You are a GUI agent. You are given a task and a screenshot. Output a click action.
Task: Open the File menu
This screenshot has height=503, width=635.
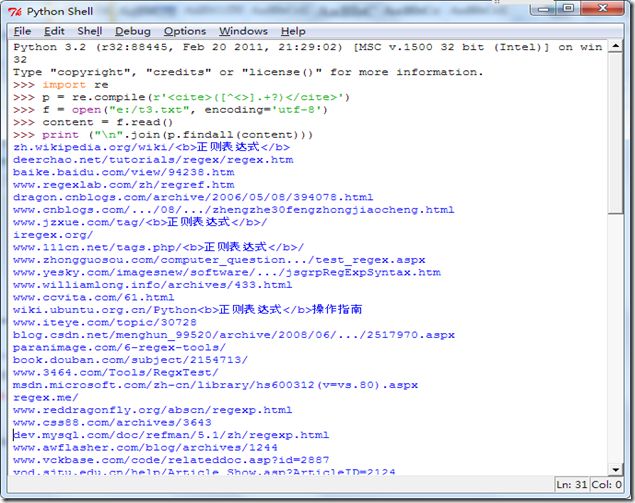22,31
